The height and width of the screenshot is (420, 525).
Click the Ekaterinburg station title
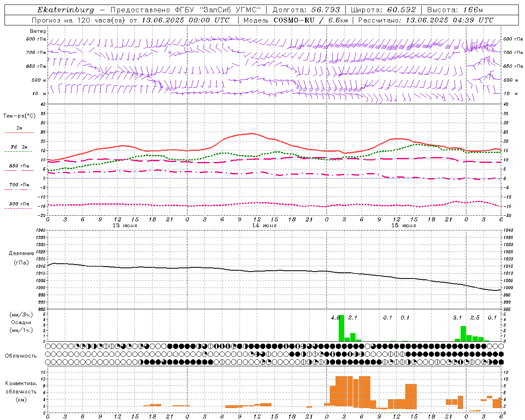(66, 10)
